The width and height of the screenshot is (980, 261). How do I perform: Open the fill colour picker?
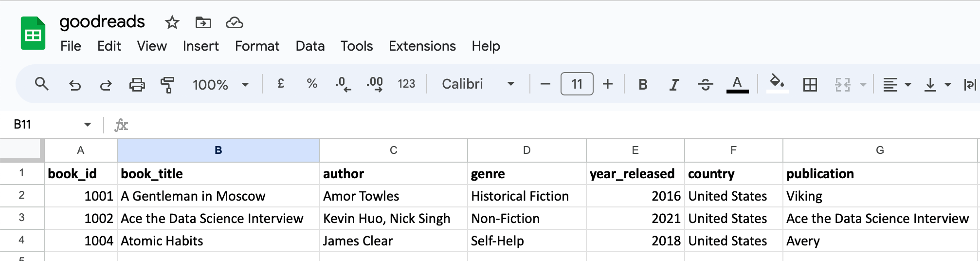777,83
